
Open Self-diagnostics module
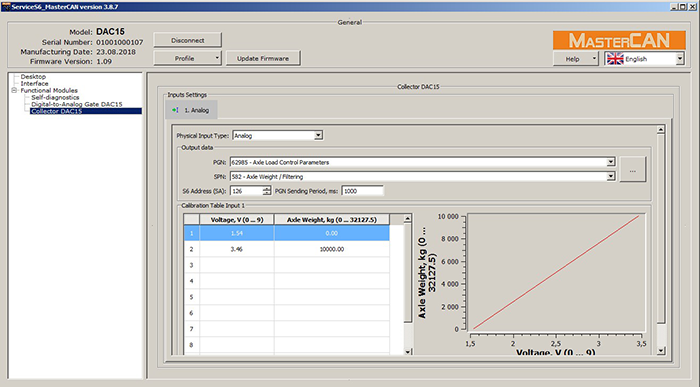point(55,97)
